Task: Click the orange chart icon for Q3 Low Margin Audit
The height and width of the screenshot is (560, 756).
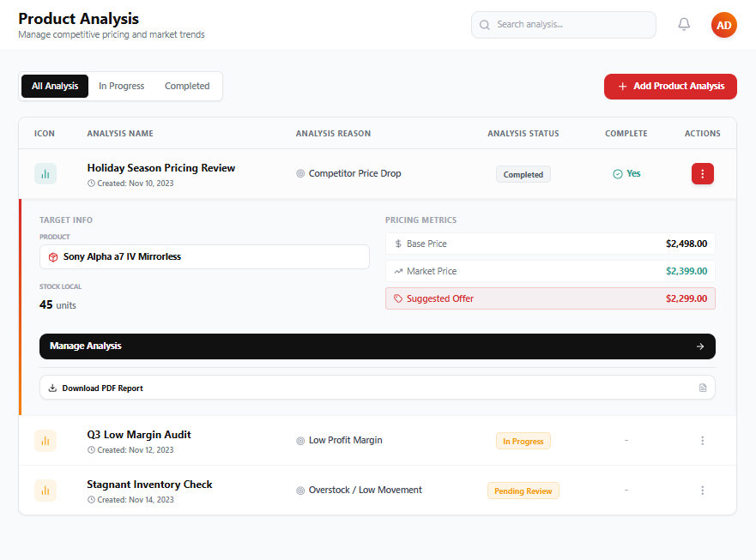Action: click(45, 441)
